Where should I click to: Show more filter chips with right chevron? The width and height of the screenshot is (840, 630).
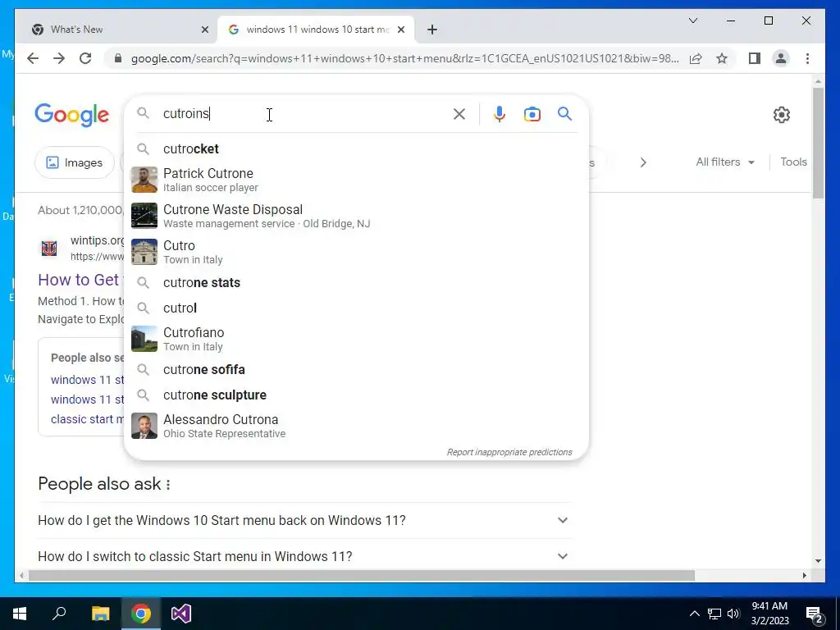[x=643, y=162]
